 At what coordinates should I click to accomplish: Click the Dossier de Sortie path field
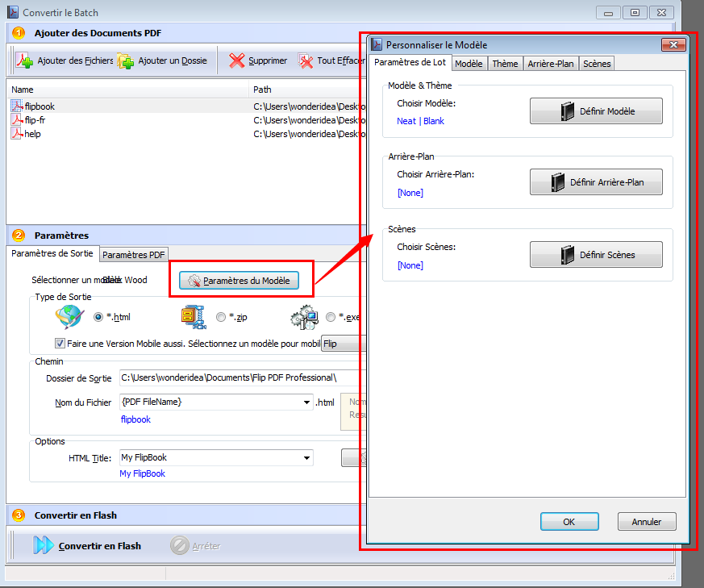tap(243, 377)
